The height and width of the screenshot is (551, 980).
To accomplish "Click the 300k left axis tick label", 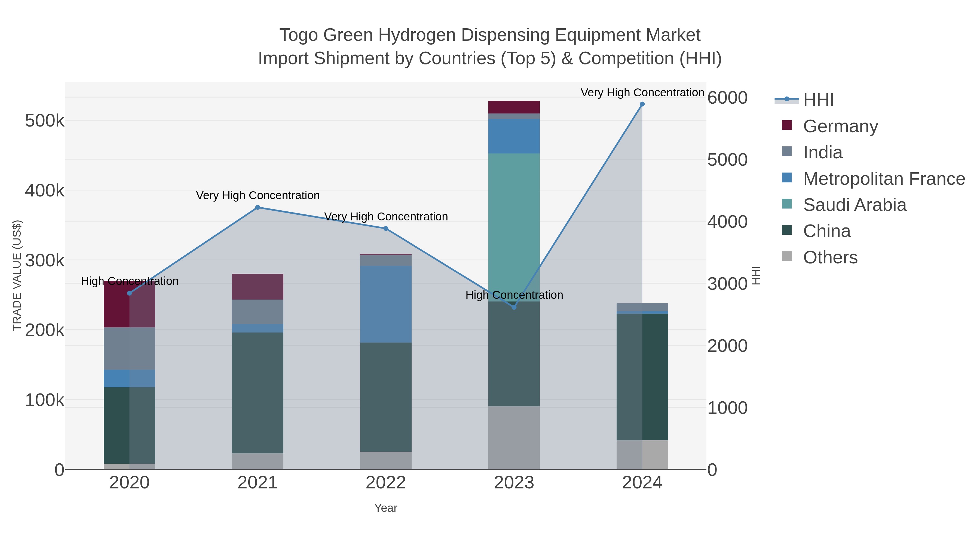I will (x=45, y=260).
